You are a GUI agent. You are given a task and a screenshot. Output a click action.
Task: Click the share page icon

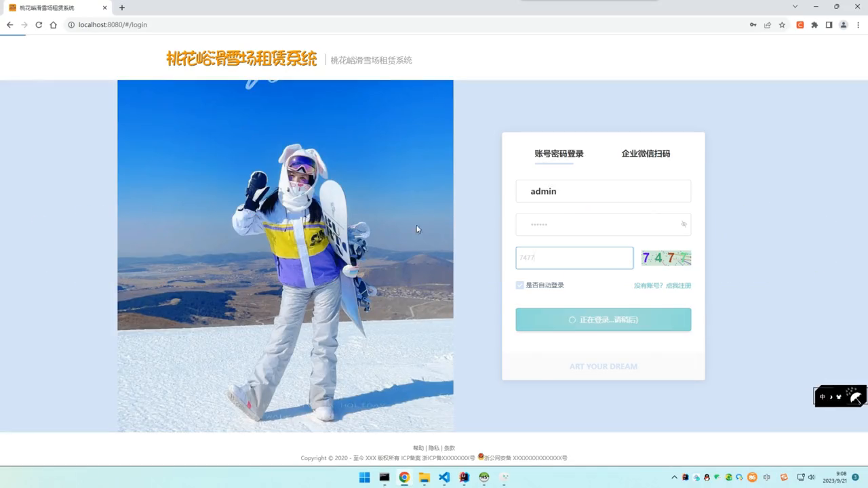[768, 25]
